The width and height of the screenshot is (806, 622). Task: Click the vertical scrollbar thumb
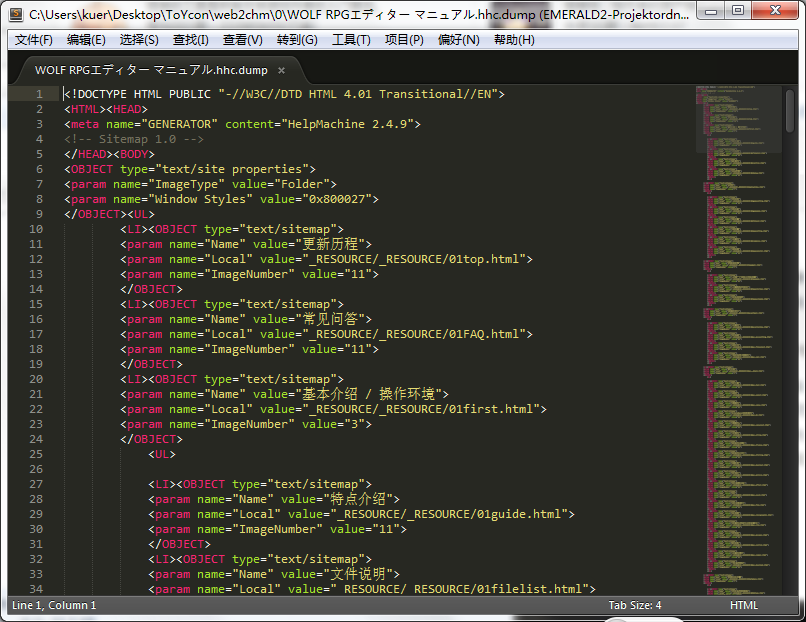pos(790,111)
